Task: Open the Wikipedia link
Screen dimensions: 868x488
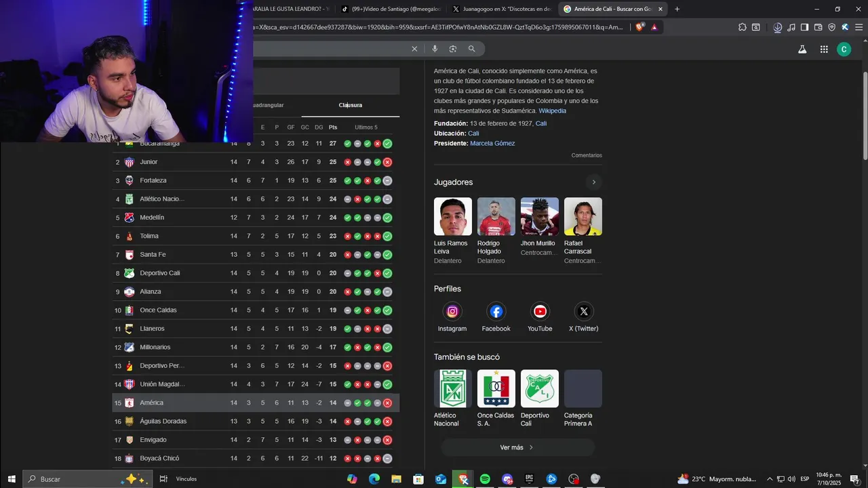Action: (x=552, y=110)
